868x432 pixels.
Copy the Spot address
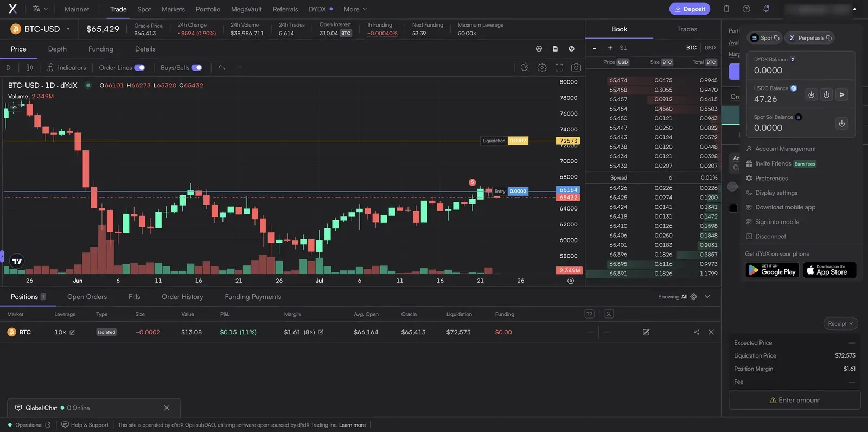click(765, 38)
